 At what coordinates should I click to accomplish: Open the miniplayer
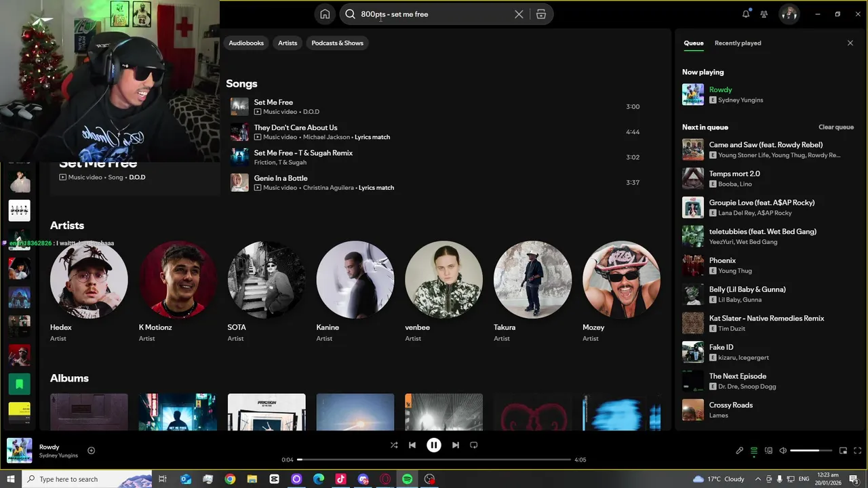[843, 451]
